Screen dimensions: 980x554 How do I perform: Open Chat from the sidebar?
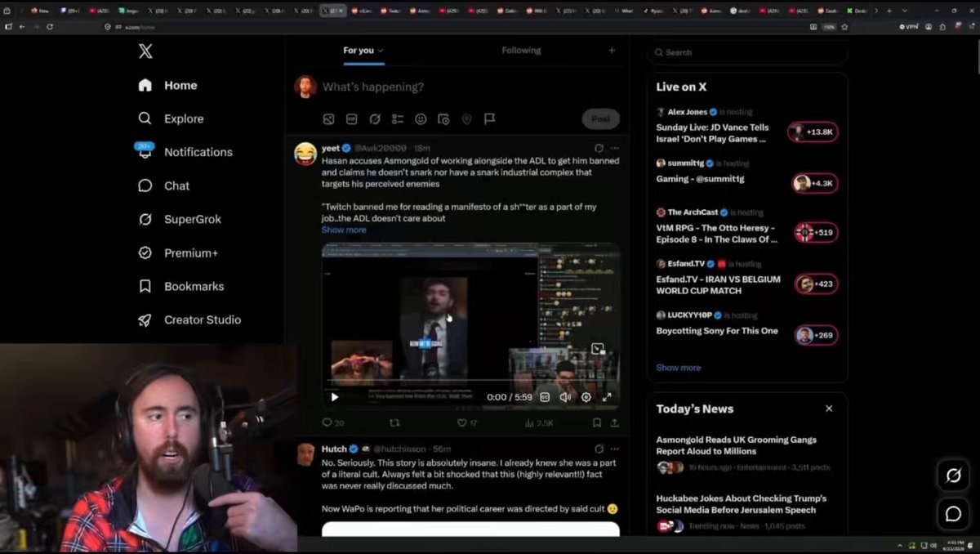164,185
